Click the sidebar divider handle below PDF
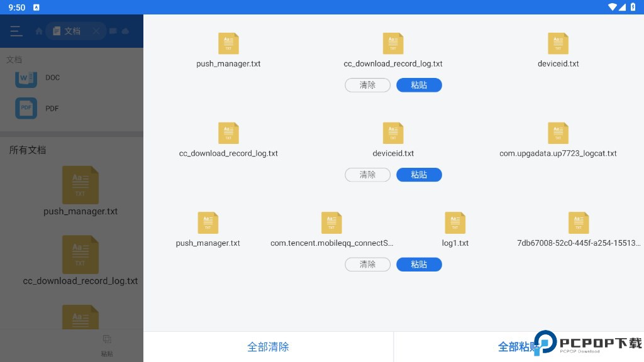The height and width of the screenshot is (362, 644). click(x=72, y=134)
